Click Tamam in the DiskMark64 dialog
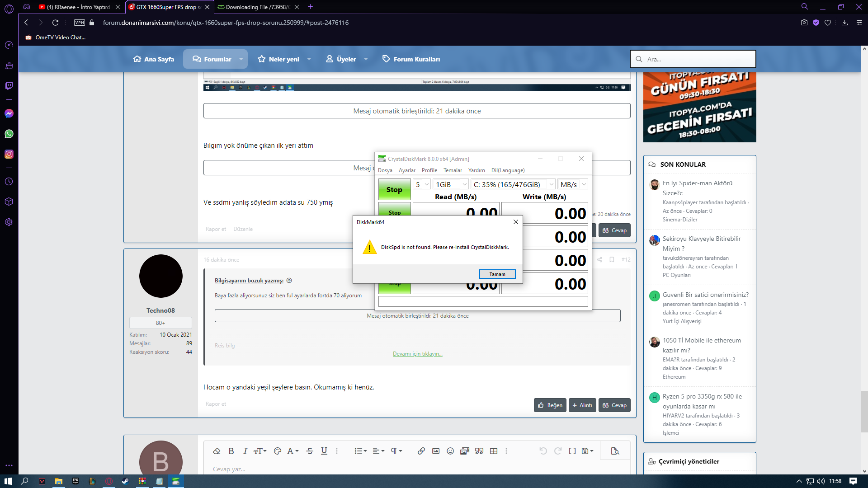This screenshot has height=488, width=868. [x=497, y=274]
